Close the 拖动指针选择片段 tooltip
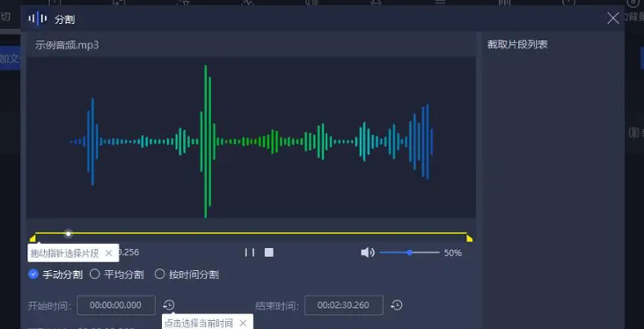 pos(109,253)
